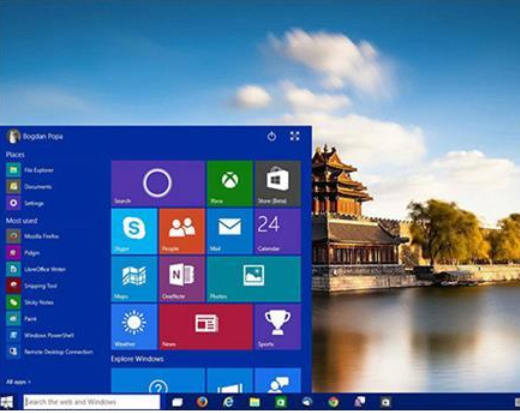Open the Search tile with the Cortana circle

[x=158, y=183]
